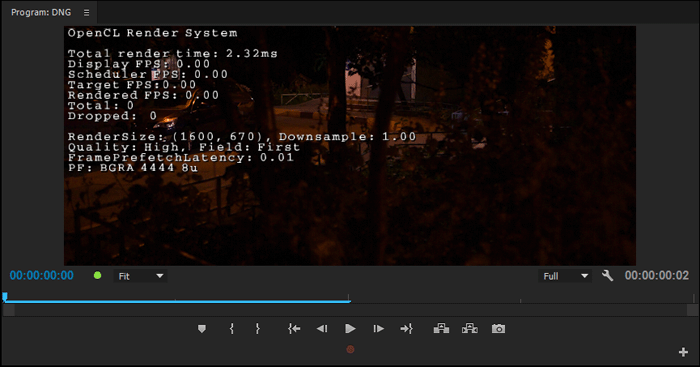Click the green dropped frame indicator
This screenshot has width=700, height=367.
97,275
